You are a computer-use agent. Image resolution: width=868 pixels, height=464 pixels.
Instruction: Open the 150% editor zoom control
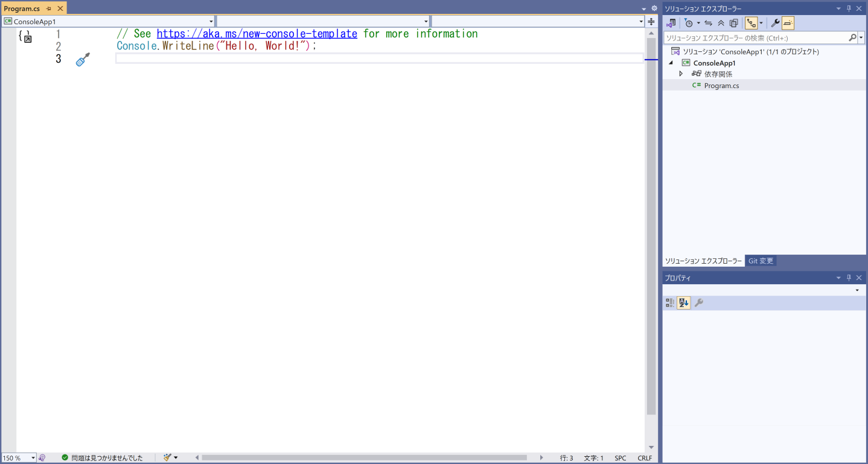pyautogui.click(x=18, y=457)
